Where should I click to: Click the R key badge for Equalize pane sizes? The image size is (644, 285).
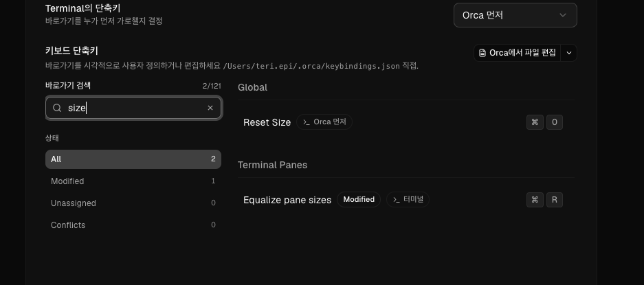pos(555,200)
